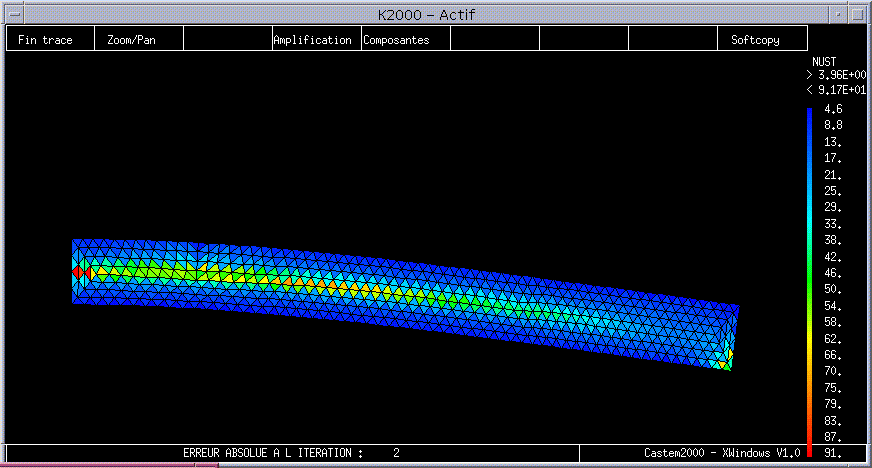Screen dimensions: 872x468
Task: Click the blank button left of Softcopy
Action: click(x=672, y=40)
